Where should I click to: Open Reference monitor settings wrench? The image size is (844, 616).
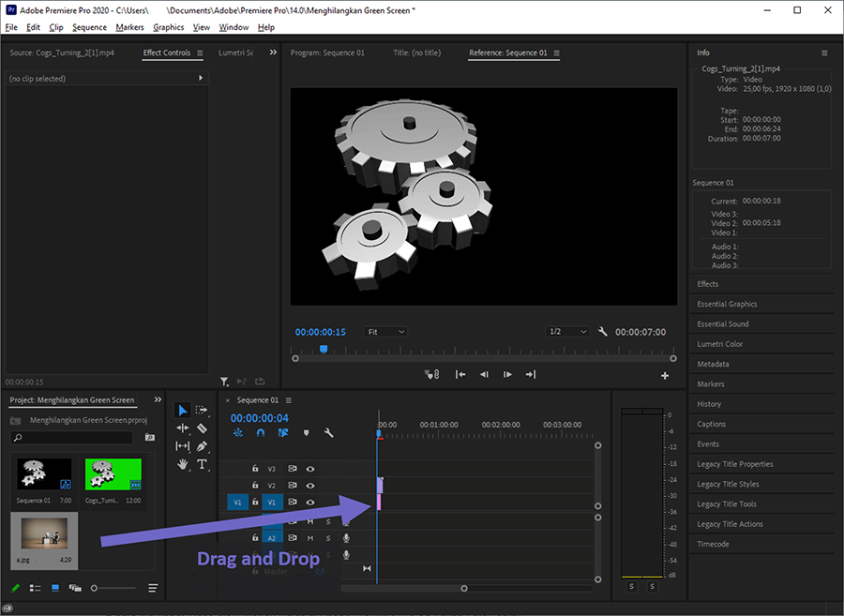[602, 332]
